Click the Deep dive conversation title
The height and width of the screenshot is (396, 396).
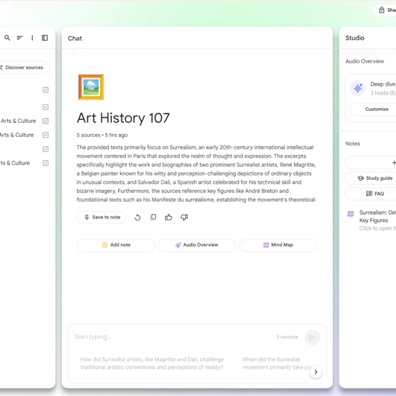pyautogui.click(x=383, y=84)
